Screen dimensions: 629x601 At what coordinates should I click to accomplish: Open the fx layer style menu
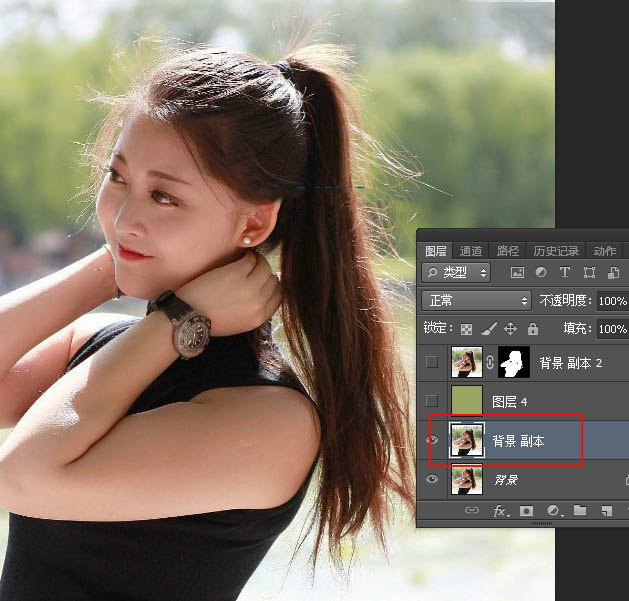[499, 511]
